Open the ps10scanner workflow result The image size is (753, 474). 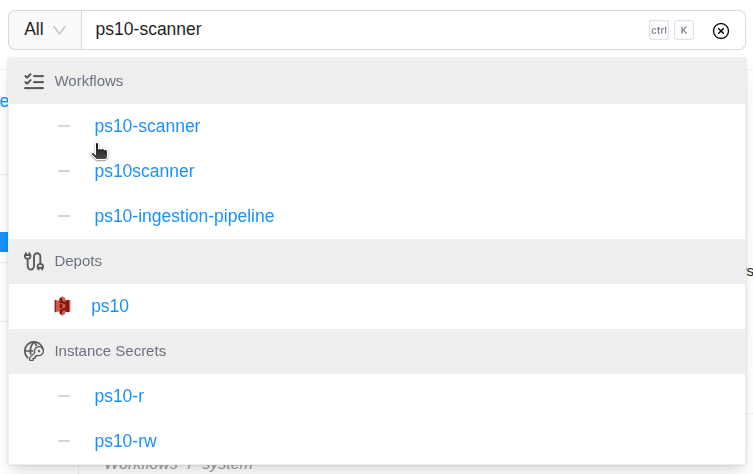tap(144, 171)
